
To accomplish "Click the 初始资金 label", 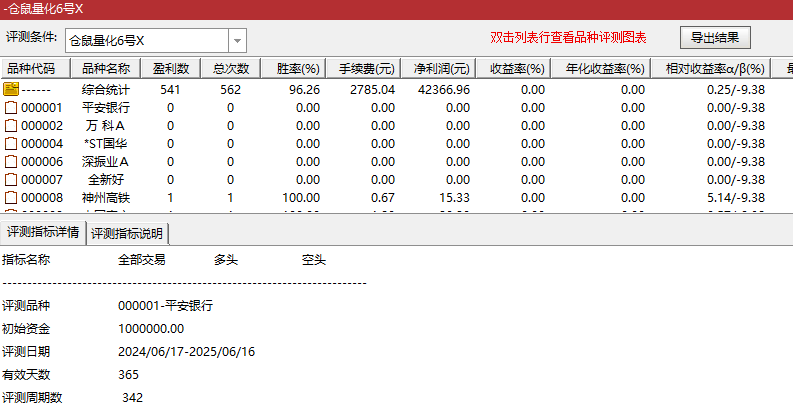I will tap(26, 329).
